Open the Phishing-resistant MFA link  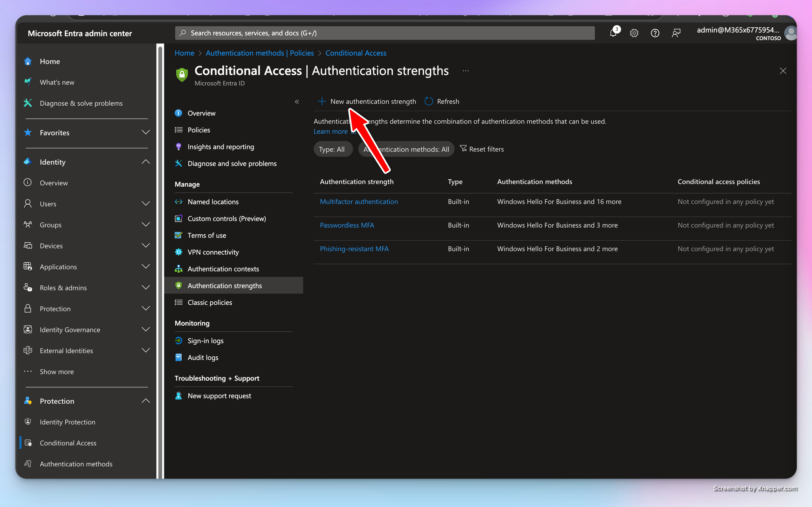pos(354,249)
